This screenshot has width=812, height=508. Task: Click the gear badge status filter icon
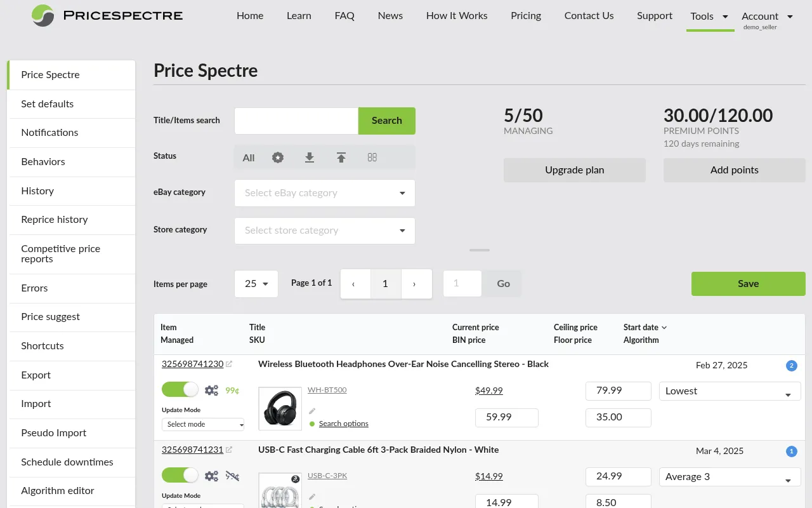[x=278, y=157]
